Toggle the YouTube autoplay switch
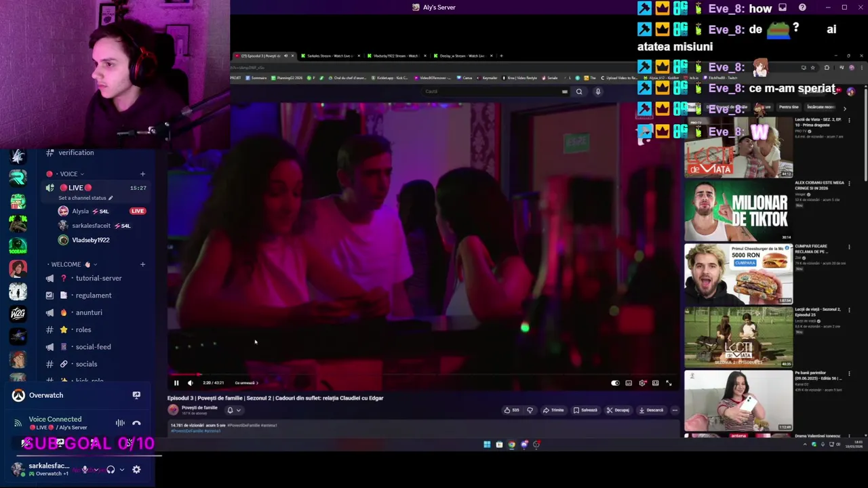Image resolution: width=868 pixels, height=488 pixels. (x=615, y=384)
